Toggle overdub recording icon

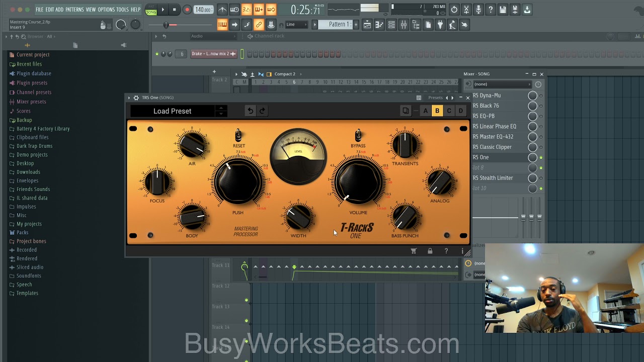click(259, 10)
